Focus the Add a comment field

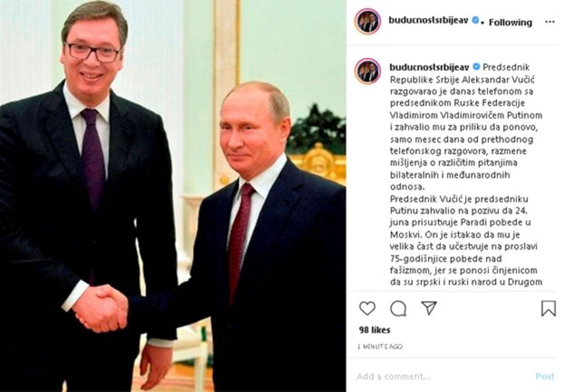point(441,376)
